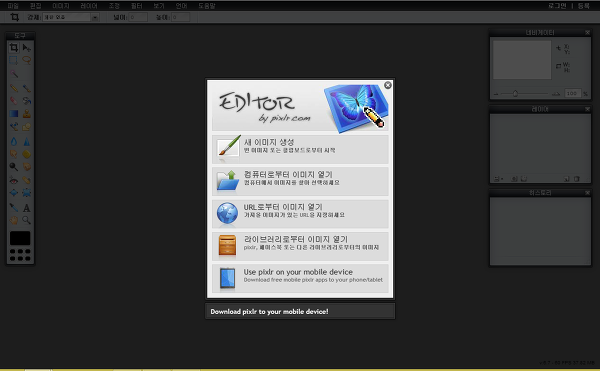Viewport: 600px width, 371px height.
Task: Select the Color Picker eyedropper tool
Action: click(x=14, y=208)
